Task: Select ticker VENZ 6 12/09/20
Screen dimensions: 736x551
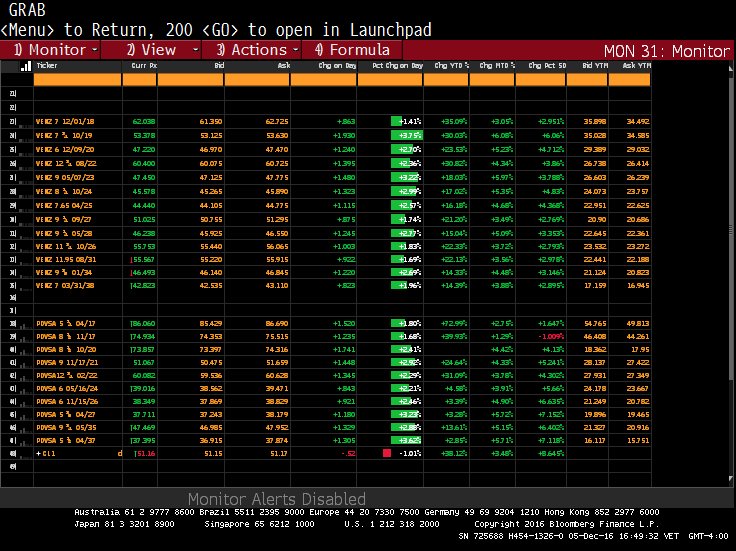Action: [65, 150]
